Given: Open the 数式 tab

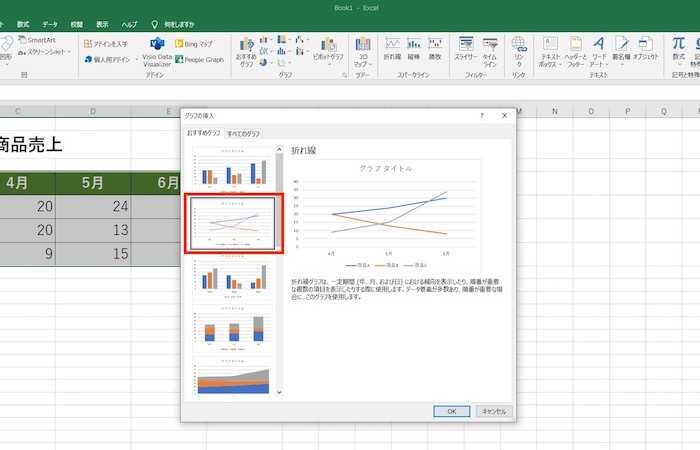Looking at the screenshot, I should tap(23, 24).
